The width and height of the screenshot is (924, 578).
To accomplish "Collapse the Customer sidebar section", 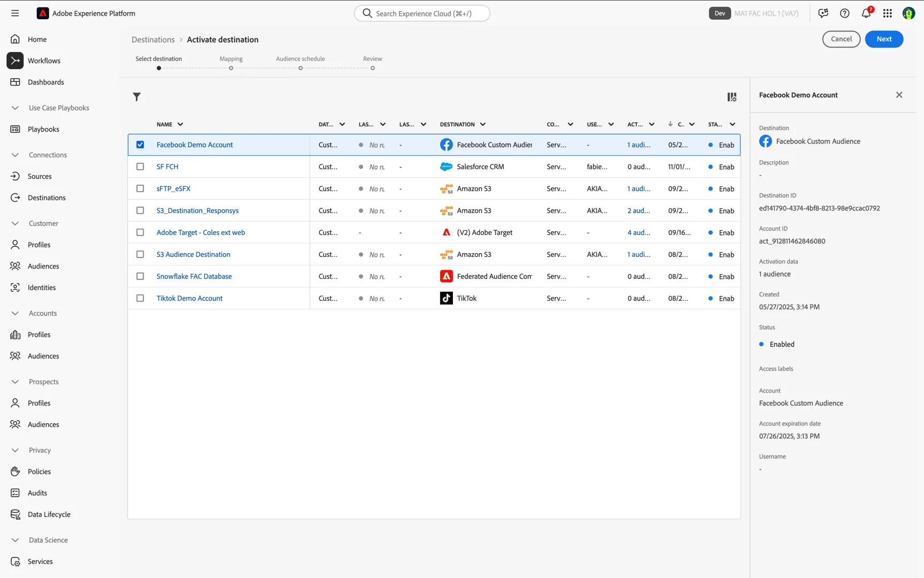I will 15,223.
